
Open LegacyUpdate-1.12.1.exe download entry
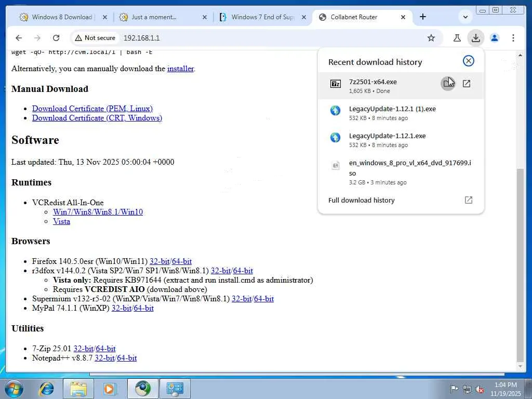(x=401, y=140)
